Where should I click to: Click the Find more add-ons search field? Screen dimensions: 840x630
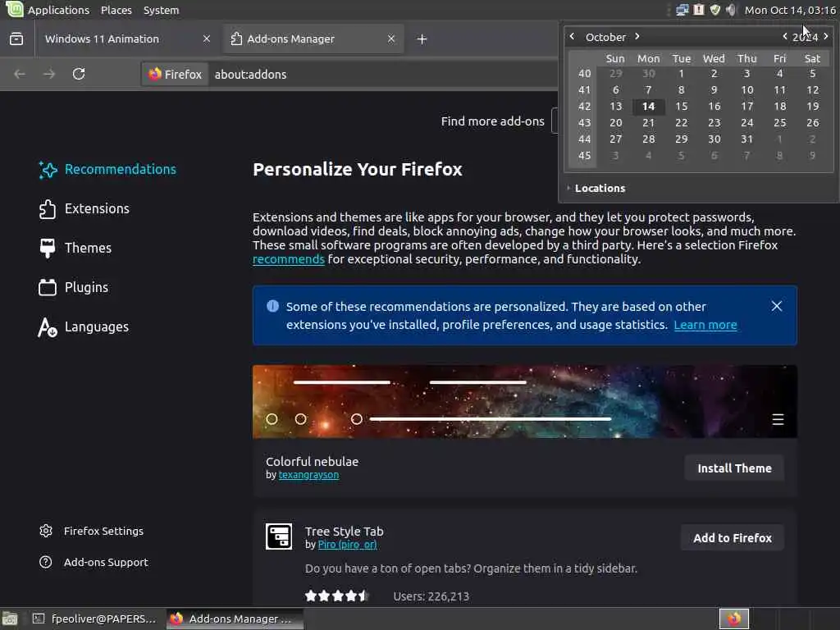tap(555, 121)
